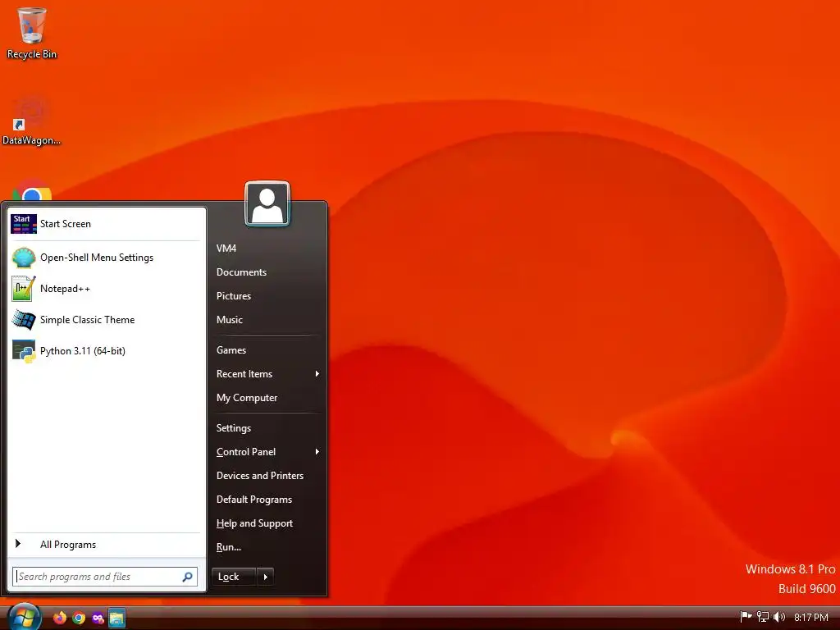Open the Action Center flag tray icon
Screen dimensions: 840x630
click(x=746, y=617)
